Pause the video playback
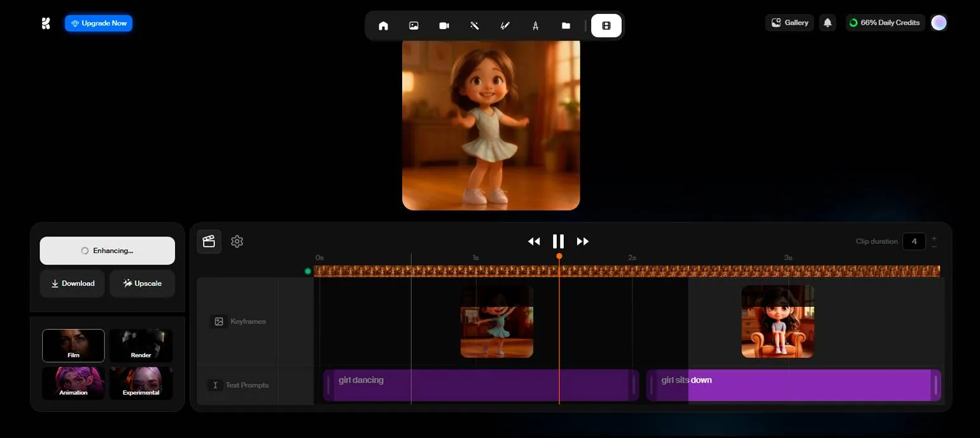The height and width of the screenshot is (438, 980). pos(558,242)
